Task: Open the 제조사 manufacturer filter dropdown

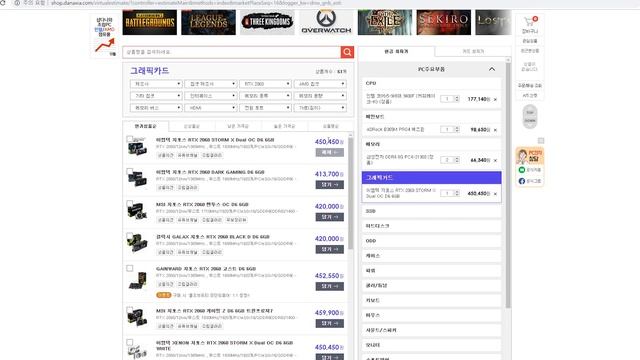Action: (156, 84)
